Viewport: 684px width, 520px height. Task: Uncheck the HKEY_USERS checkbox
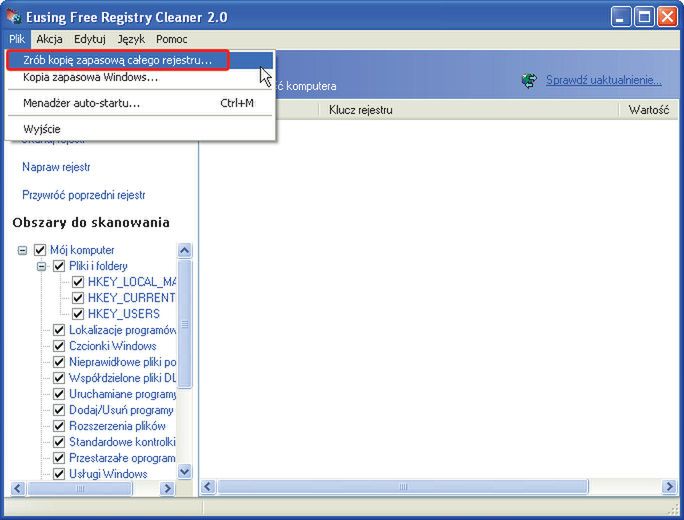pyautogui.click(x=78, y=314)
